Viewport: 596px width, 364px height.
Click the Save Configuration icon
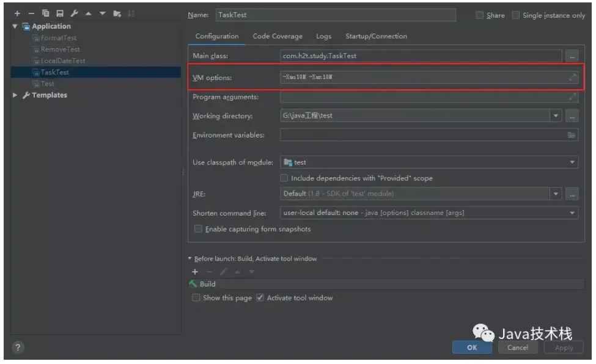pos(60,13)
